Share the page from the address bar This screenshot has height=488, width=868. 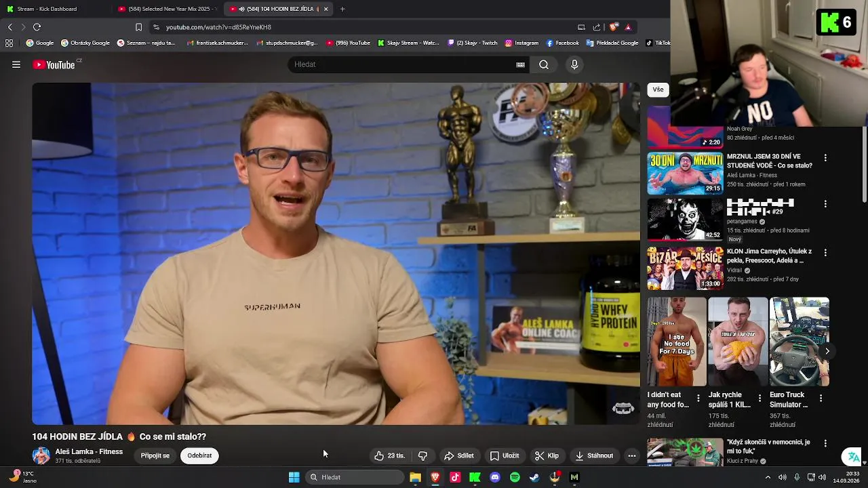(597, 27)
